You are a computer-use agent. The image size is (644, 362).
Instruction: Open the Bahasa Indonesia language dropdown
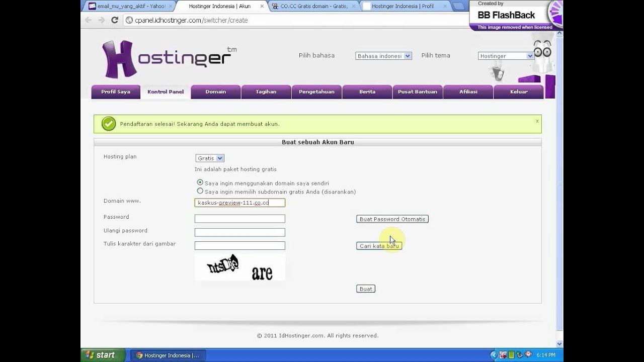click(383, 56)
